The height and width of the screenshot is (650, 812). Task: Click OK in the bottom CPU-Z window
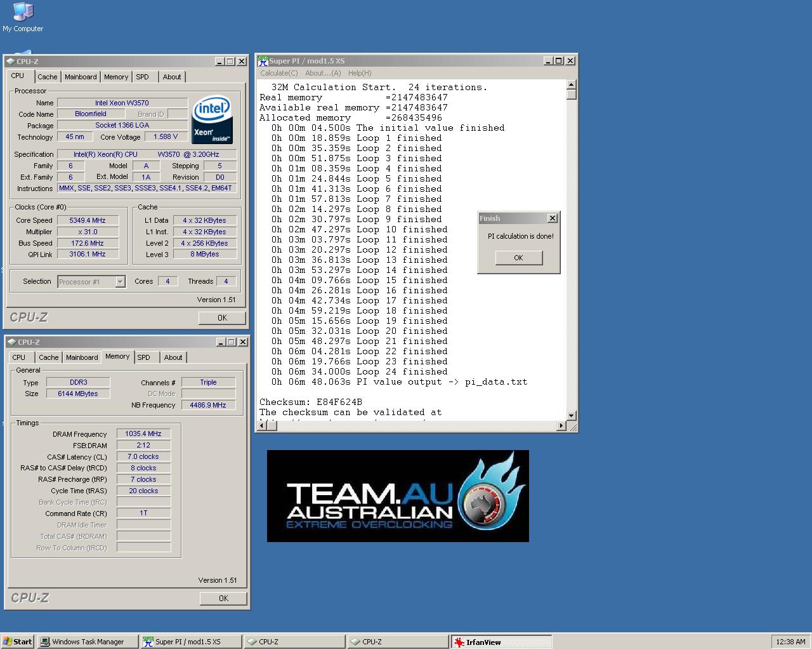tap(223, 599)
